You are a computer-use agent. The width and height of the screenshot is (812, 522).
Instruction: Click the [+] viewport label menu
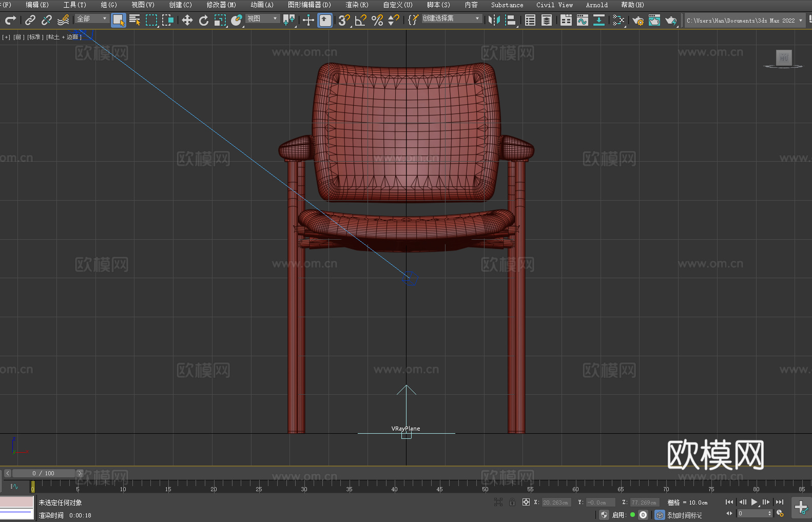point(6,37)
